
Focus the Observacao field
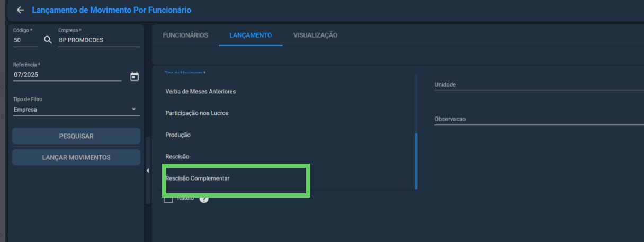click(x=539, y=119)
